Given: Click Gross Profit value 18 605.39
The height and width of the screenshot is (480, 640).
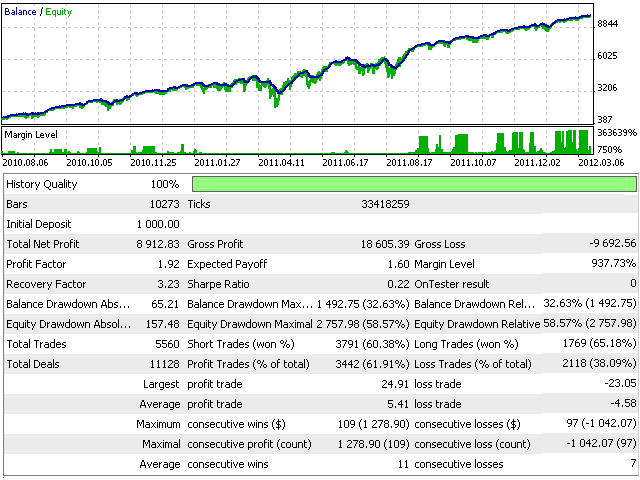Looking at the screenshot, I should click(385, 244).
